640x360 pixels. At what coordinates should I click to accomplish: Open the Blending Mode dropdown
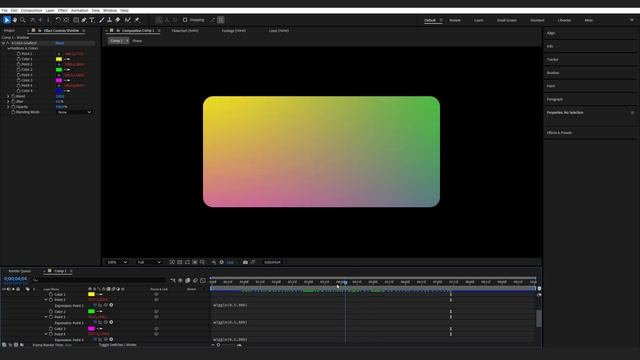(x=74, y=112)
